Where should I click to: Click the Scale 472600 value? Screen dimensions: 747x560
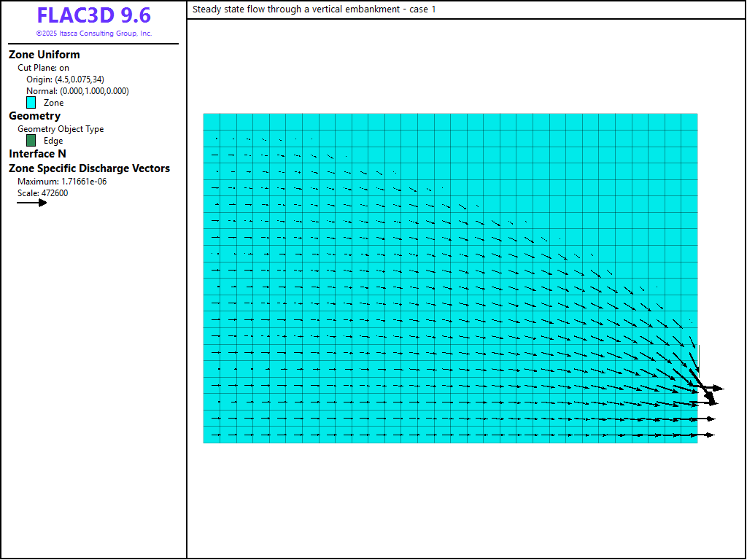coord(42,193)
